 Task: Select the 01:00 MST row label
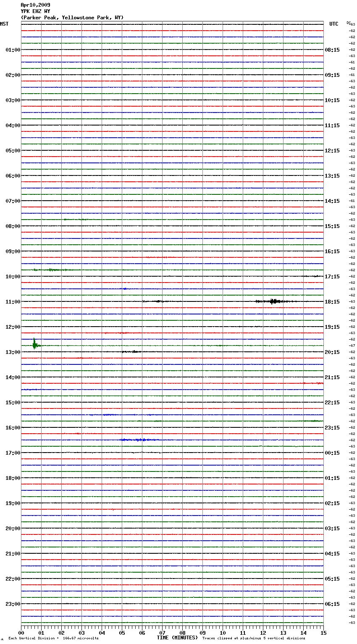pos(13,50)
